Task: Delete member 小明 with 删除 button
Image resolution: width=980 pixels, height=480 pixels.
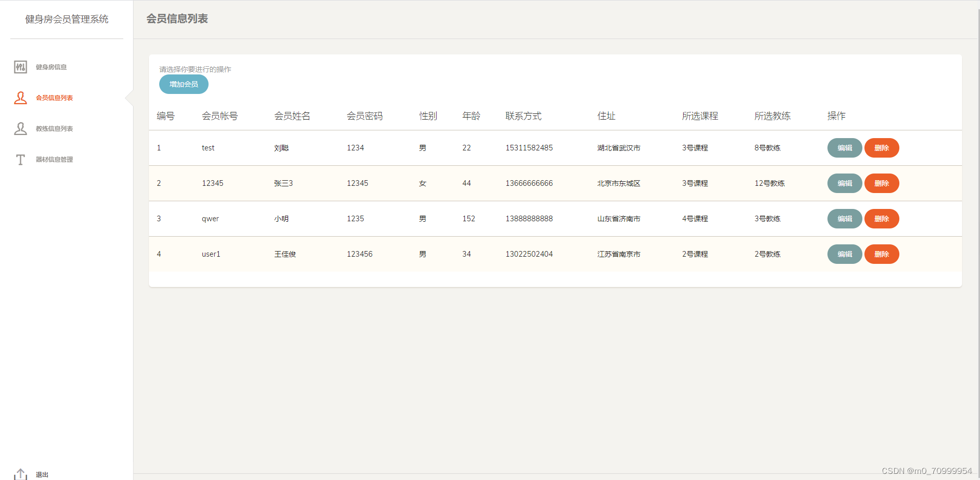Action: pos(881,219)
